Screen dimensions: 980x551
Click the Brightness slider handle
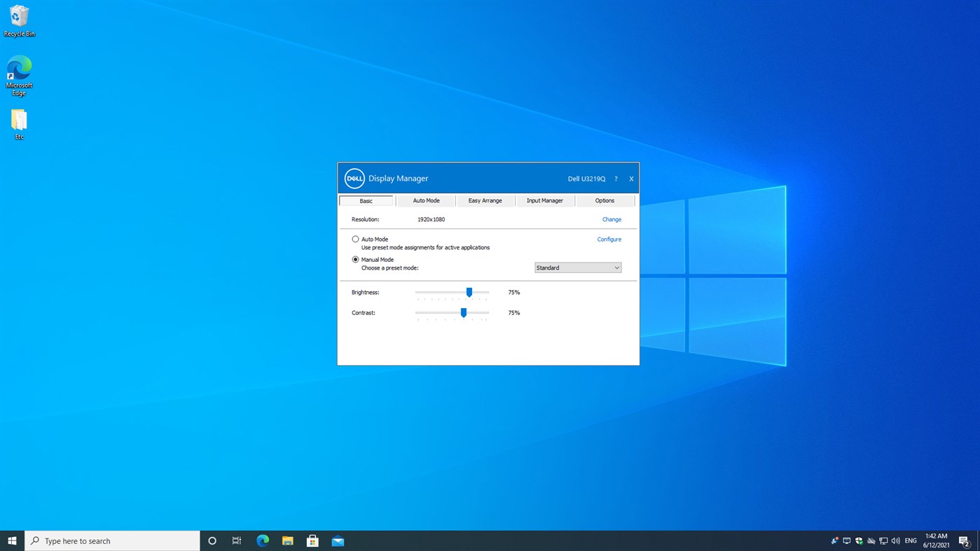469,292
